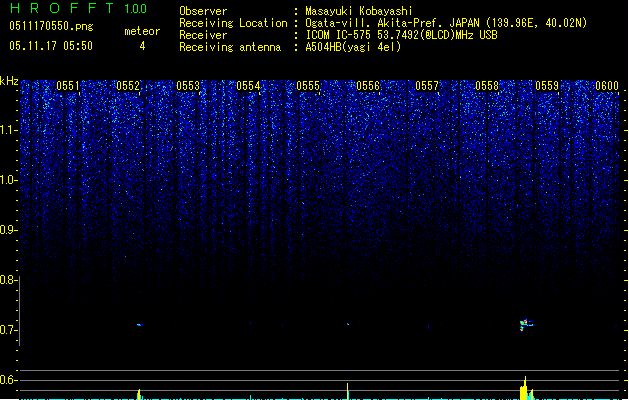Click the 0.7 kHz axis label

(8, 330)
